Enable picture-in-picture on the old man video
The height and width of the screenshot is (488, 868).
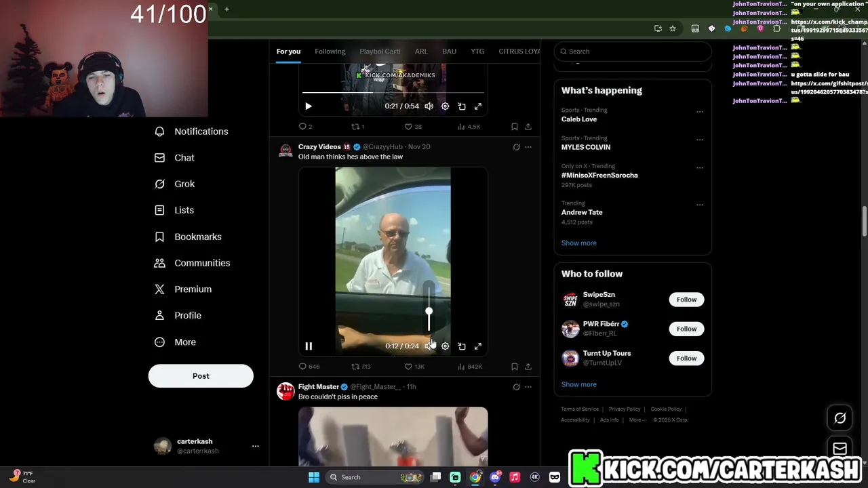[x=462, y=346]
